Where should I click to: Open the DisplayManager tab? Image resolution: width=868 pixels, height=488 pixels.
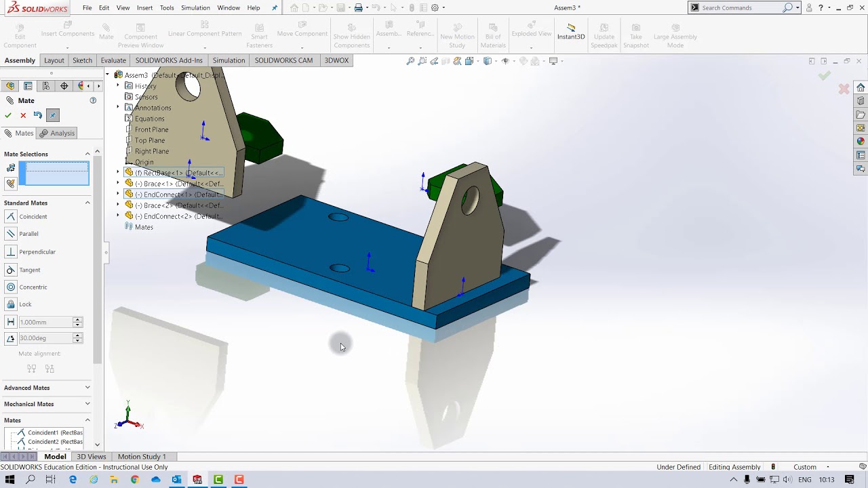81,86
